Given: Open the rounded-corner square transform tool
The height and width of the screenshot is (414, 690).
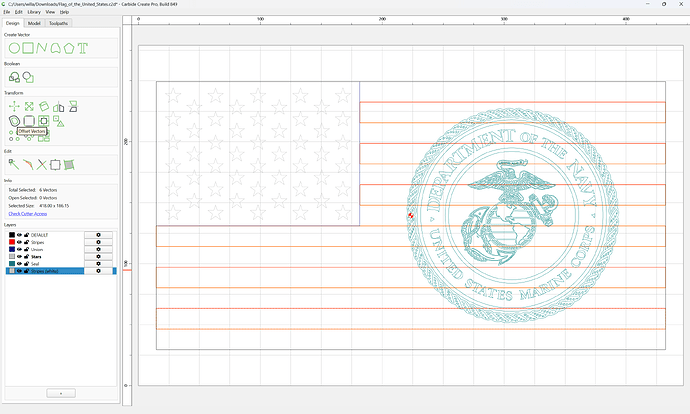Looking at the screenshot, I should 29,121.
